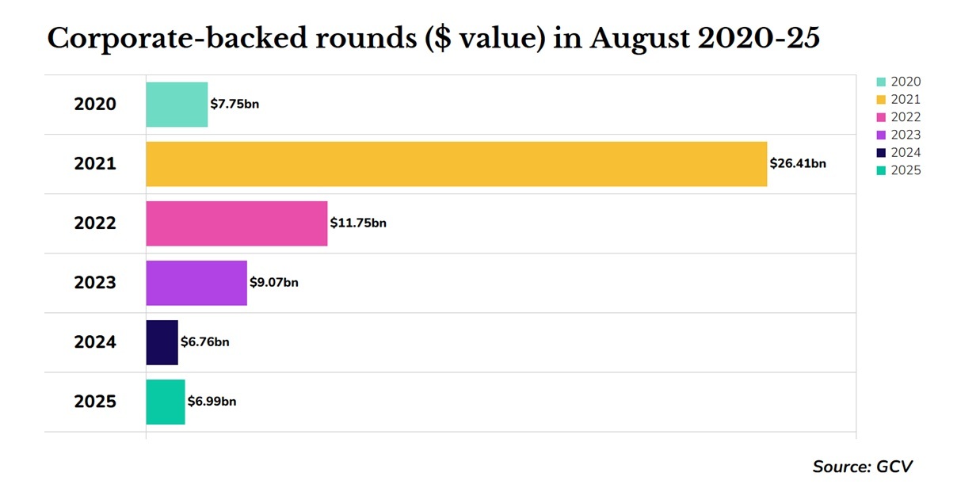Select the green 2025 bar
Viewport: 980px width, 488px height.
point(166,402)
